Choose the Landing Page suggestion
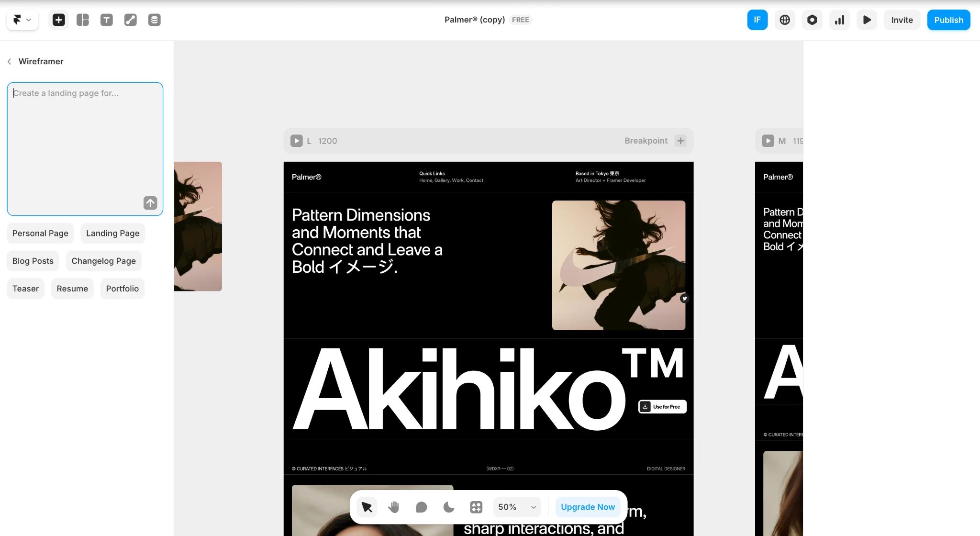 [113, 233]
